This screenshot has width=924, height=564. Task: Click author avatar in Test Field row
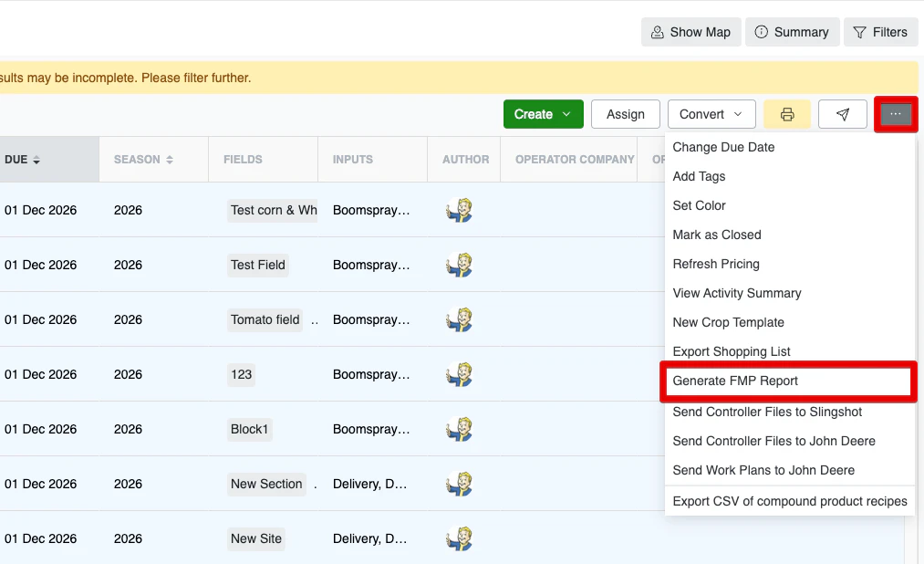tap(459, 265)
